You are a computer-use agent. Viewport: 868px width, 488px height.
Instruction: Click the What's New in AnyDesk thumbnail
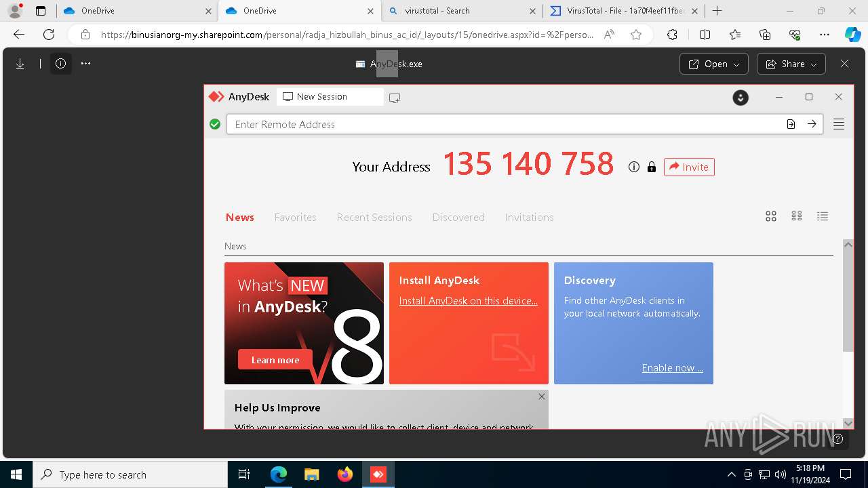click(x=304, y=323)
